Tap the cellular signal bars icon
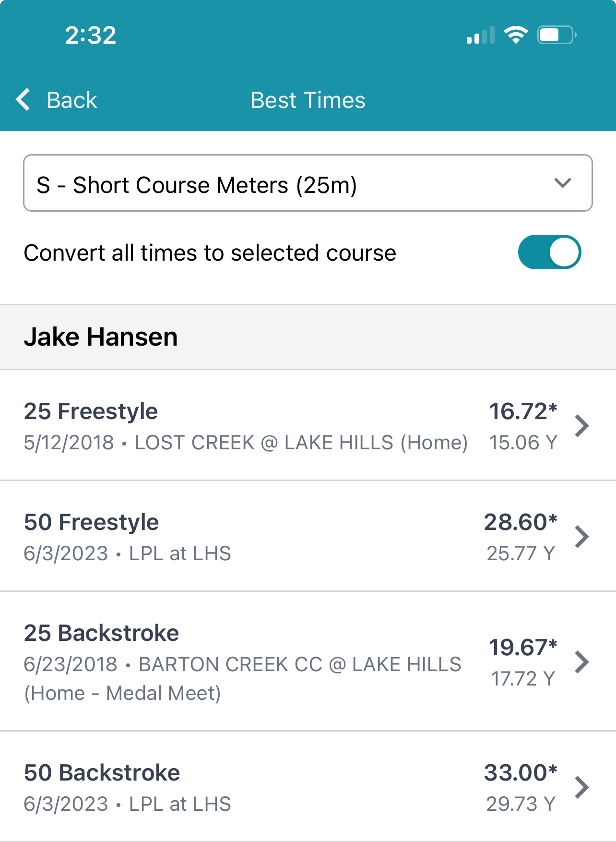 tap(480, 36)
